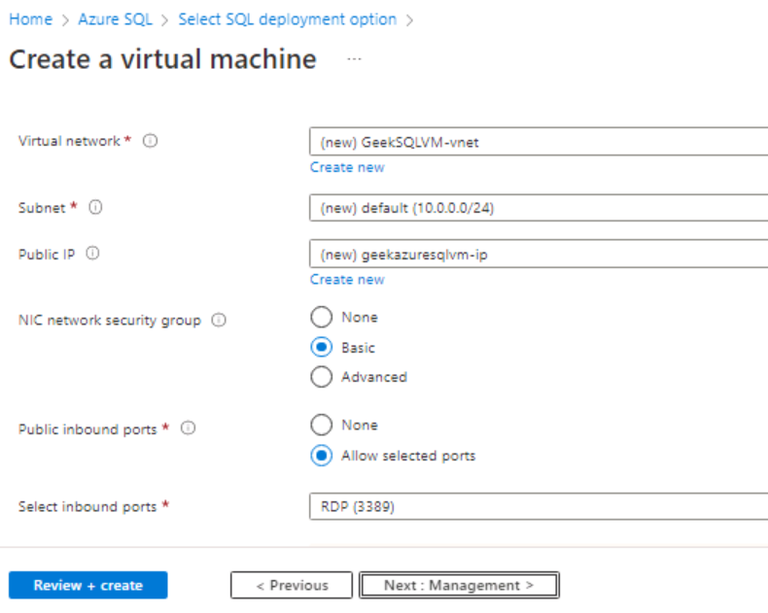
Task: Expand the Public IP dropdown
Action: (x=540, y=255)
